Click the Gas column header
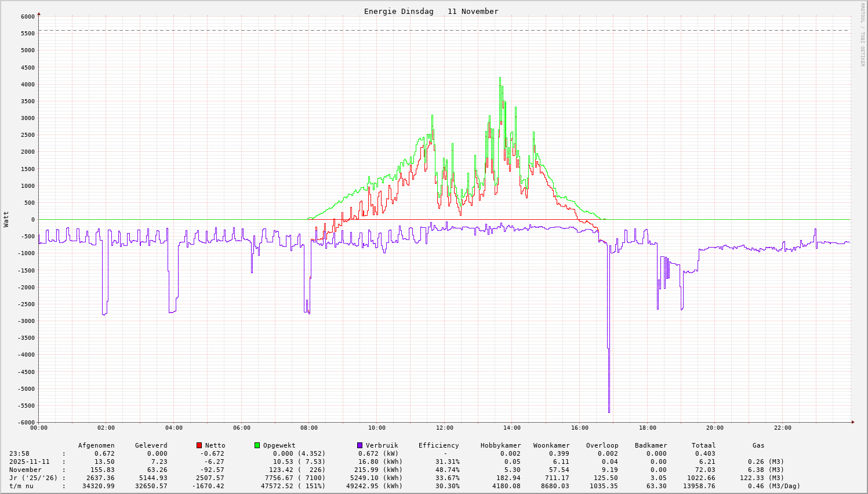Image resolution: width=868 pixels, height=494 pixels. pyautogui.click(x=758, y=446)
